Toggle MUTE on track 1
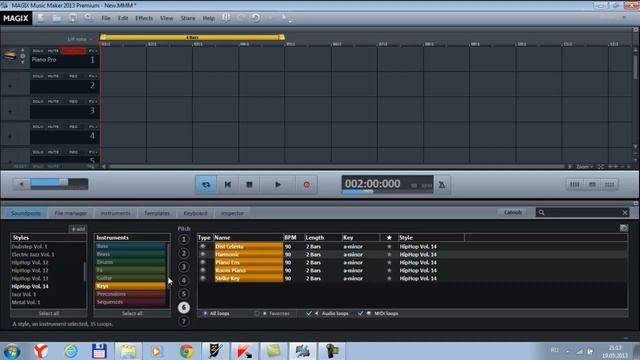Screen dimensions: 640x360 click(53, 51)
